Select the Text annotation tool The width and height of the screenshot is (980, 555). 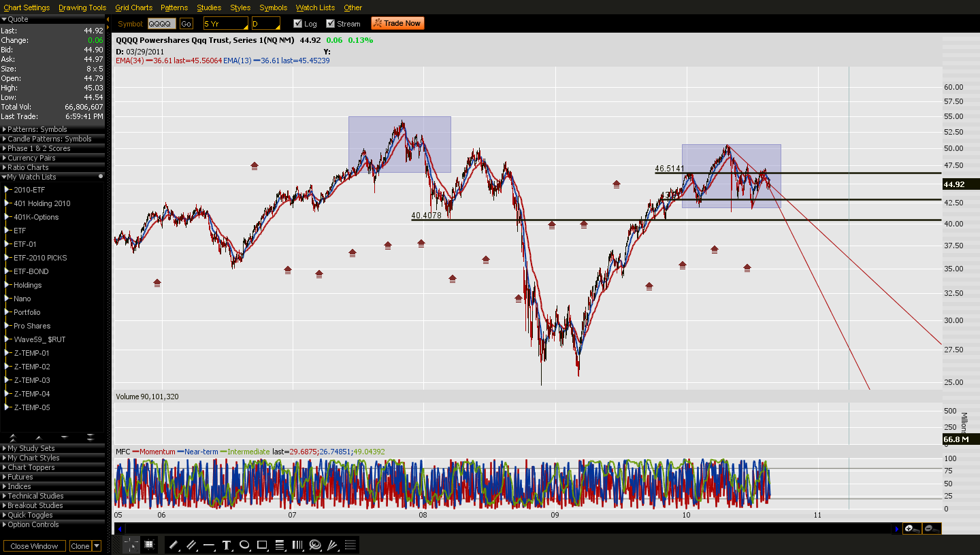click(x=226, y=545)
